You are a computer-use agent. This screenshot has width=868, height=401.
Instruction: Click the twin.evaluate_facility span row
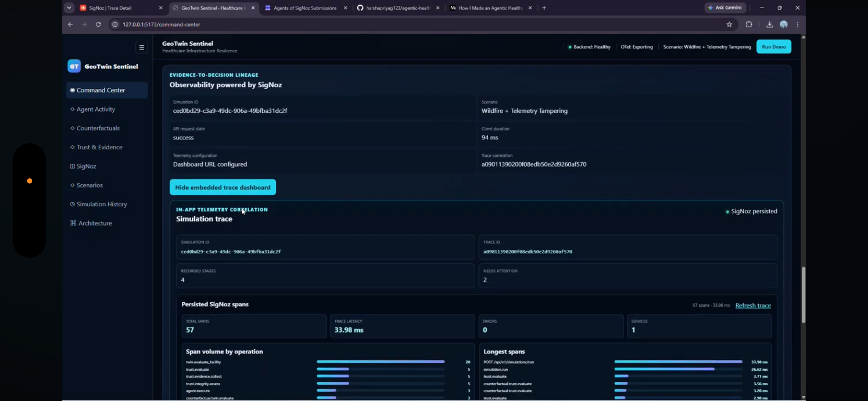click(x=328, y=362)
